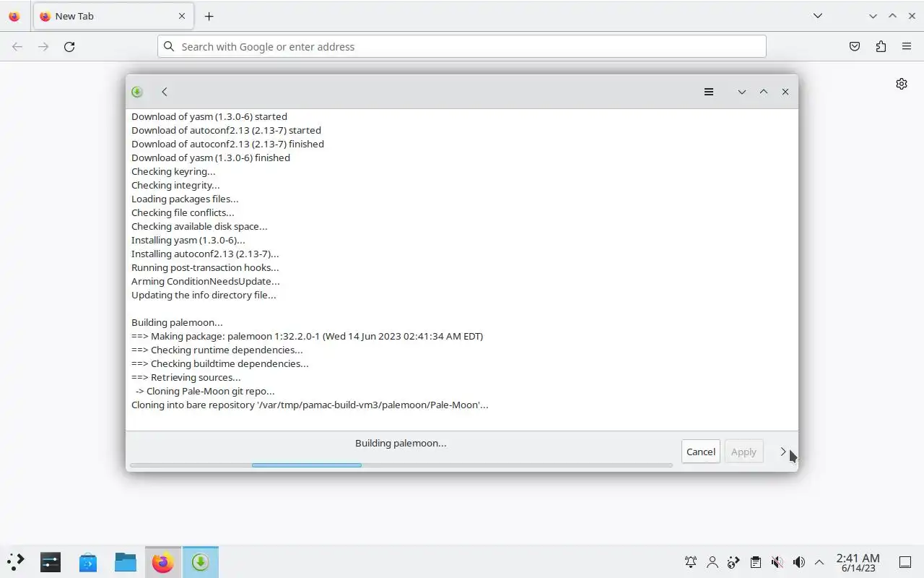Click the green Pamac app icon in title bar
Screen dimensions: 924x578
137,92
